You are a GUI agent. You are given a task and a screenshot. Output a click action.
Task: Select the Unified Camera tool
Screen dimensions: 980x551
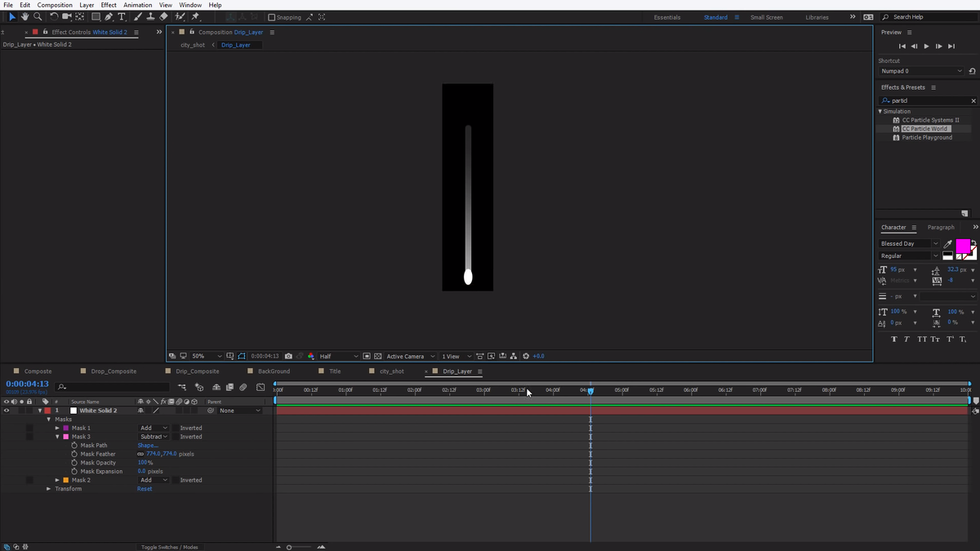pyautogui.click(x=67, y=16)
